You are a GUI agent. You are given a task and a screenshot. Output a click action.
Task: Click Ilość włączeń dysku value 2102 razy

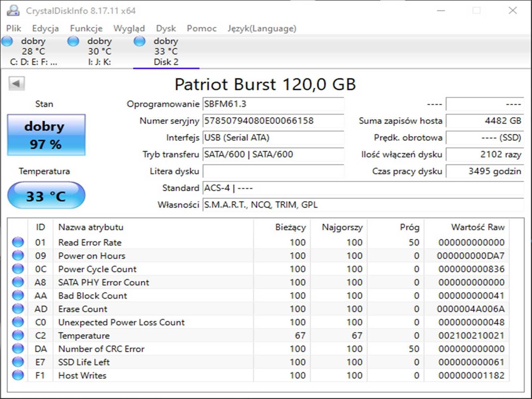tap(485, 154)
